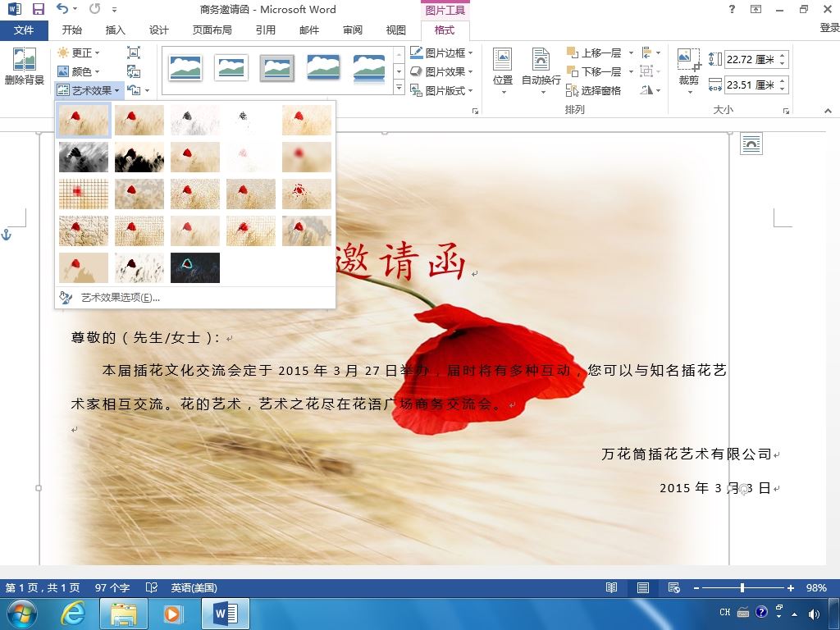This screenshot has height=630, width=840.
Task: Select the first artistic effect (None) thumbnail
Action: 84,120
